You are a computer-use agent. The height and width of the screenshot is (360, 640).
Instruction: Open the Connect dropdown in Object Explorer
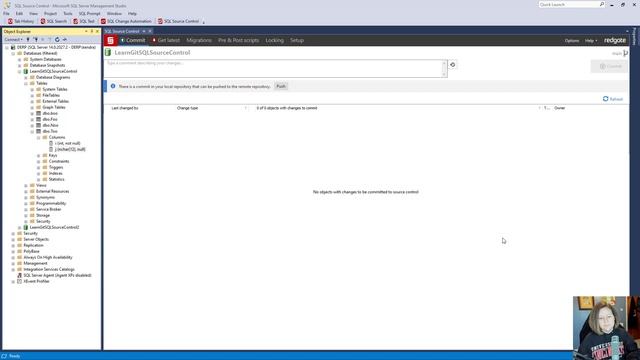coord(13,40)
